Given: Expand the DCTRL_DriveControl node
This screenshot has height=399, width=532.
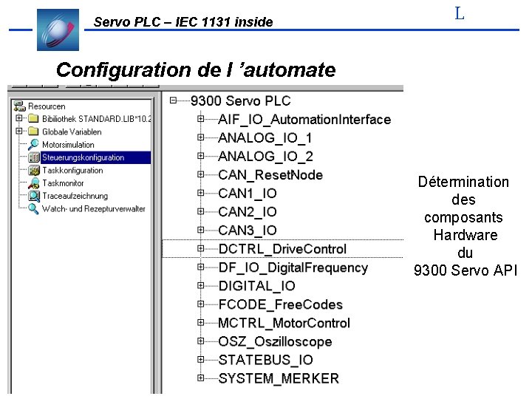Looking at the screenshot, I should pyautogui.click(x=200, y=248).
